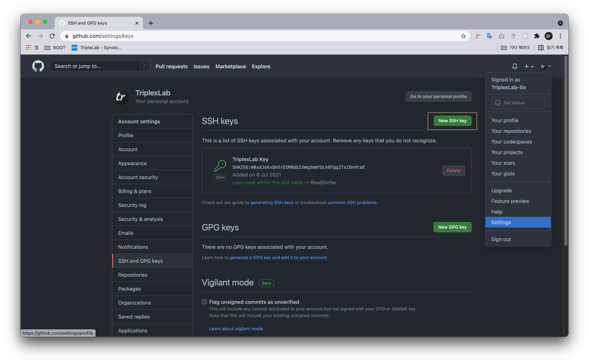
Task: Delete the TriplexLab Key
Action: pos(453,170)
